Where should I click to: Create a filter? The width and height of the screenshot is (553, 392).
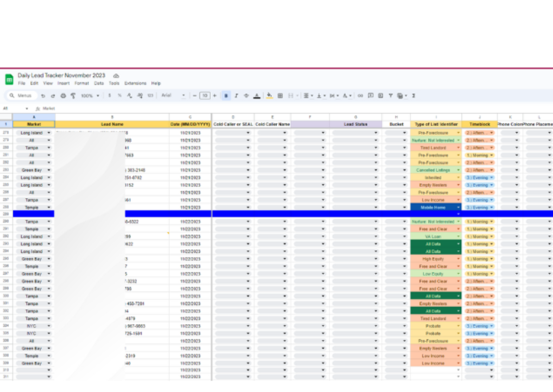point(391,96)
